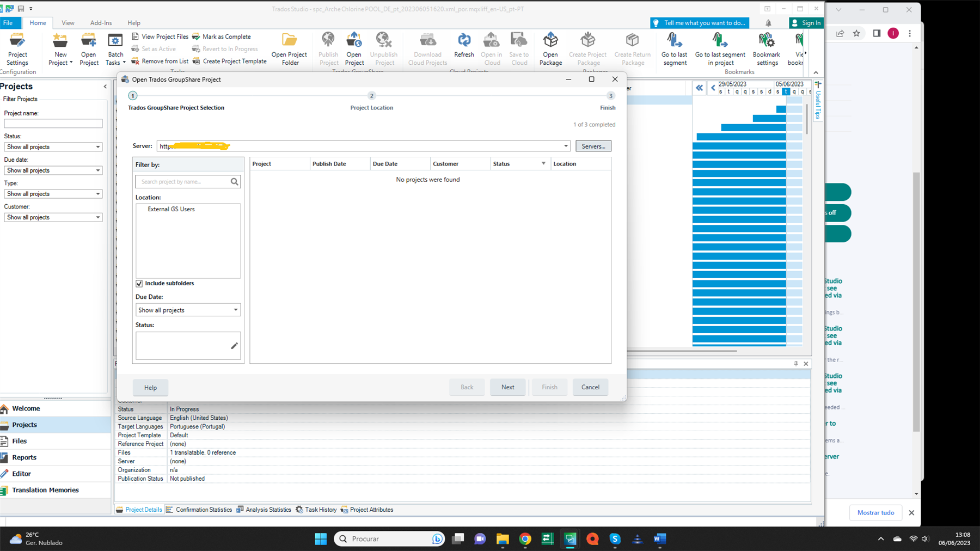Screen dimensions: 980x551
Task: Click the Sign In button
Action: pyautogui.click(x=806, y=23)
